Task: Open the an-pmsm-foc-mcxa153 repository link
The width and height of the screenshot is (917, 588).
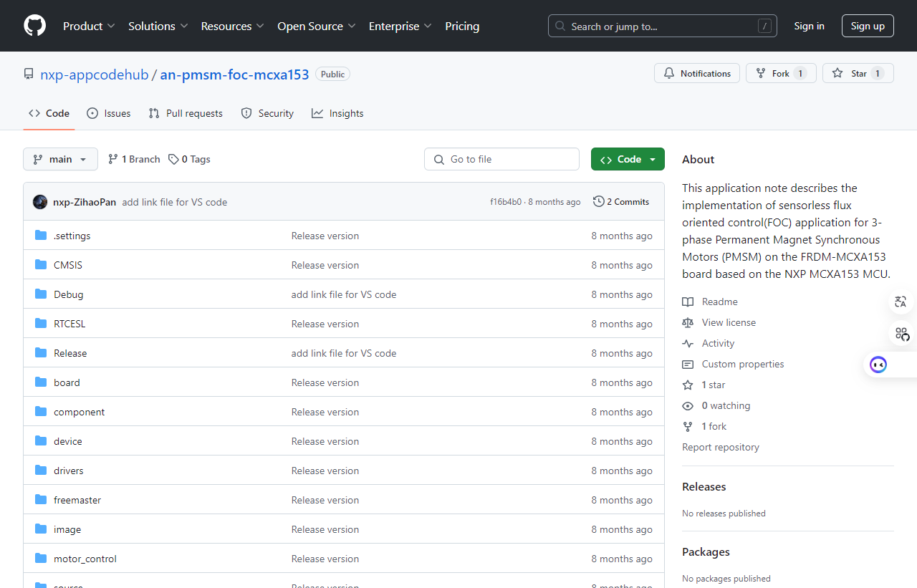Action: pyautogui.click(x=234, y=74)
